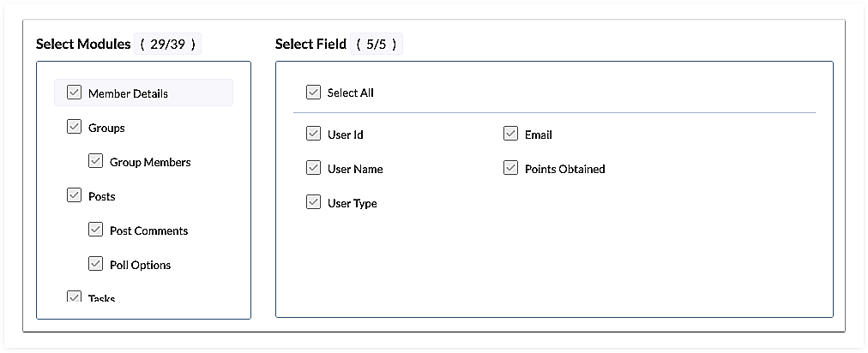Click the 29/39 modules counter badge
868x353 pixels.
pyautogui.click(x=169, y=44)
